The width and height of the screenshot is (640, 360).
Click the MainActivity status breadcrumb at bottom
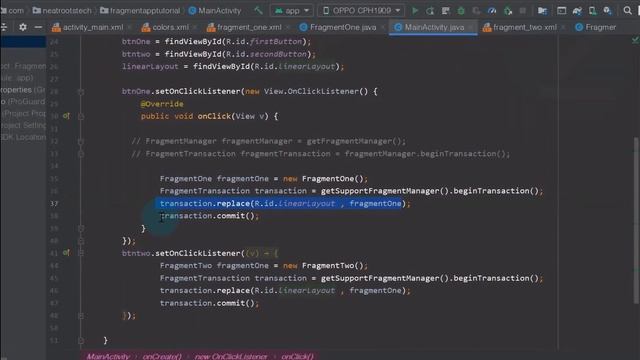(108, 356)
